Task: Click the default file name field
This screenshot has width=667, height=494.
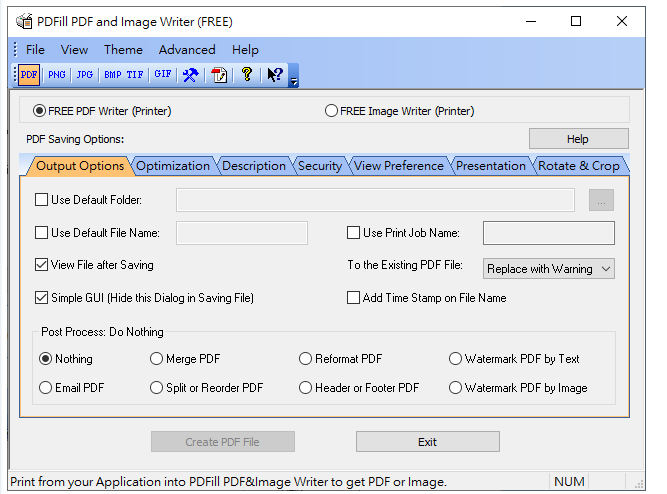Action: 242,233
